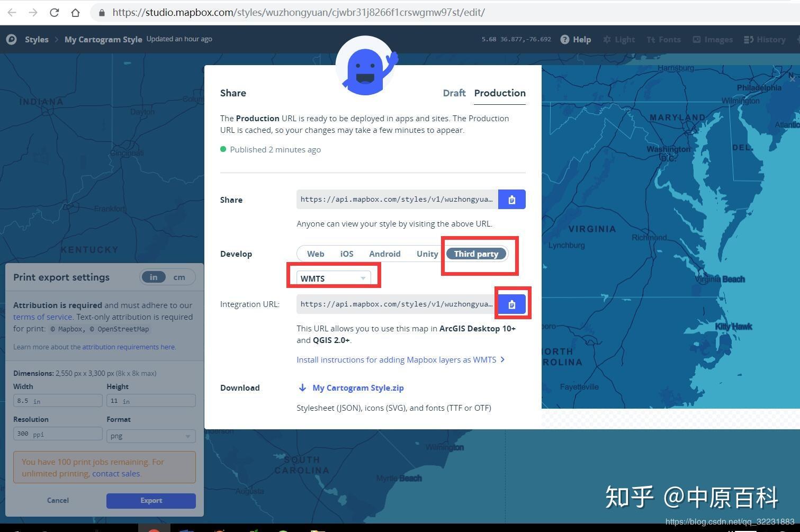Switch to the Production tab
Image resolution: width=800 pixels, height=532 pixels.
click(499, 93)
